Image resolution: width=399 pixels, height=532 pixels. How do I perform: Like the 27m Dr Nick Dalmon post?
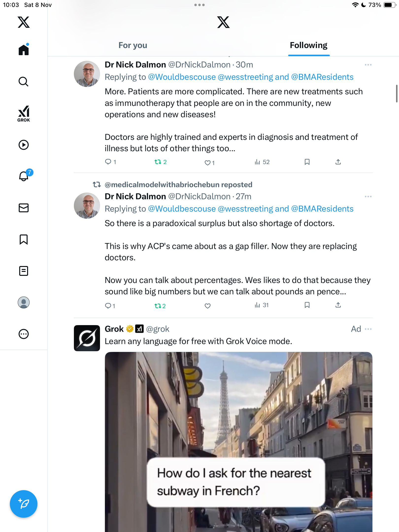click(x=208, y=306)
